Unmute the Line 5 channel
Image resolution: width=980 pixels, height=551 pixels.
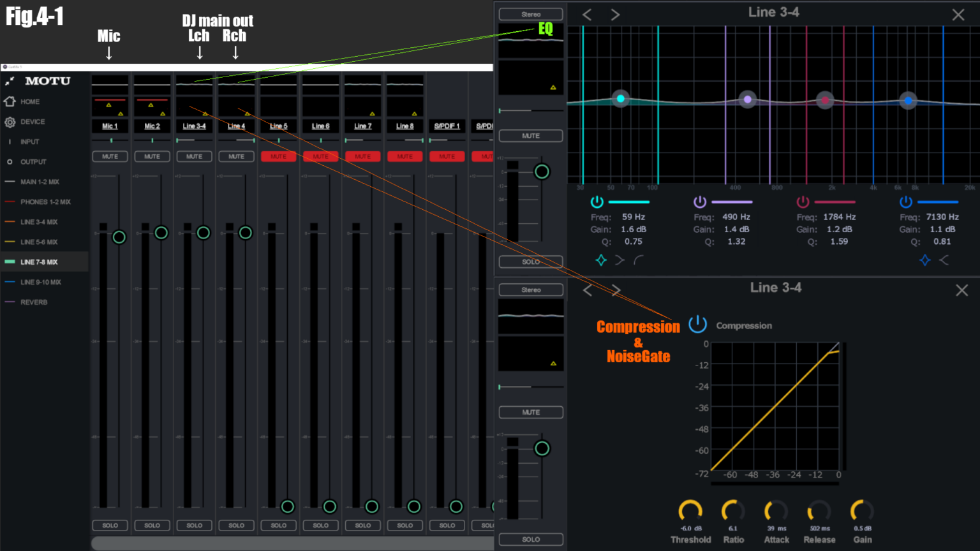(278, 156)
